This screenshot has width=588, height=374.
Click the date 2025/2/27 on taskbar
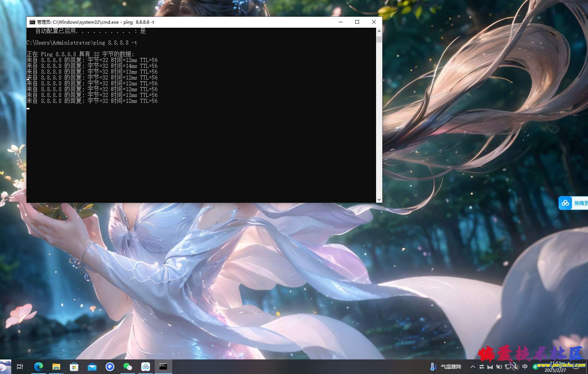click(x=555, y=370)
